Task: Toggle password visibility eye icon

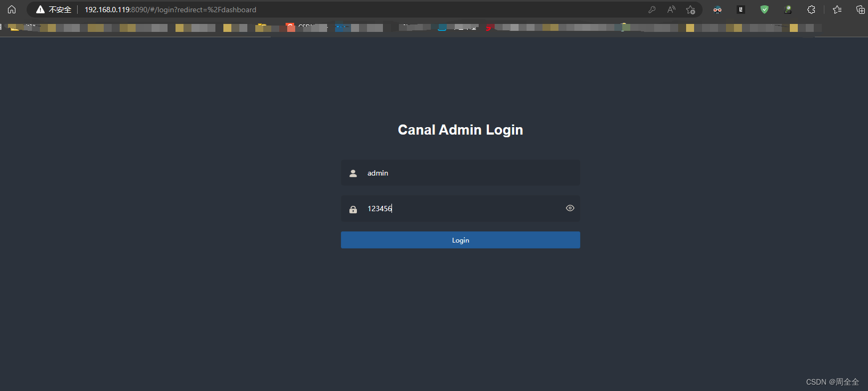Action: pyautogui.click(x=570, y=208)
